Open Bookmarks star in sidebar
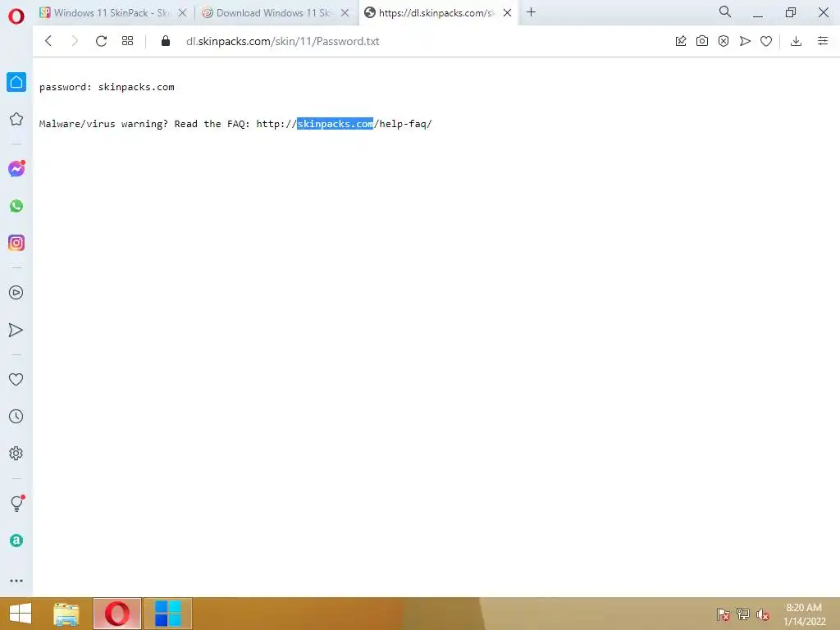 point(16,119)
